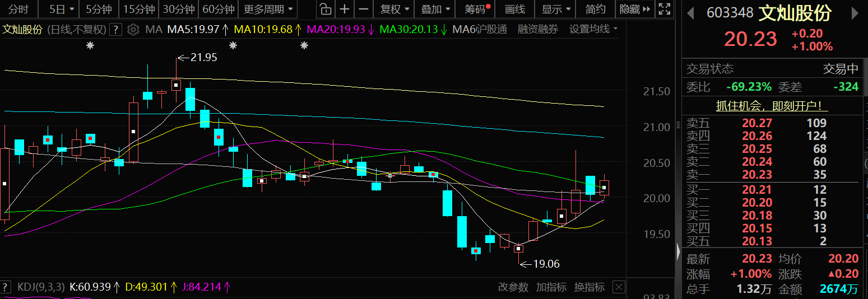Image resolution: width=868 pixels, height=299 pixels.
Task: Toggle the 筹码 chip distribution display
Action: [x=476, y=9]
